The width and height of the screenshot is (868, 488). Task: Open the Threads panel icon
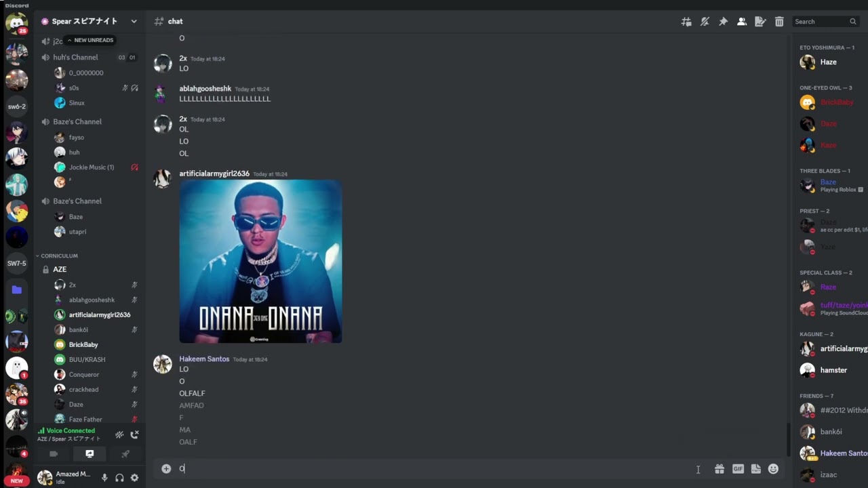[686, 22]
